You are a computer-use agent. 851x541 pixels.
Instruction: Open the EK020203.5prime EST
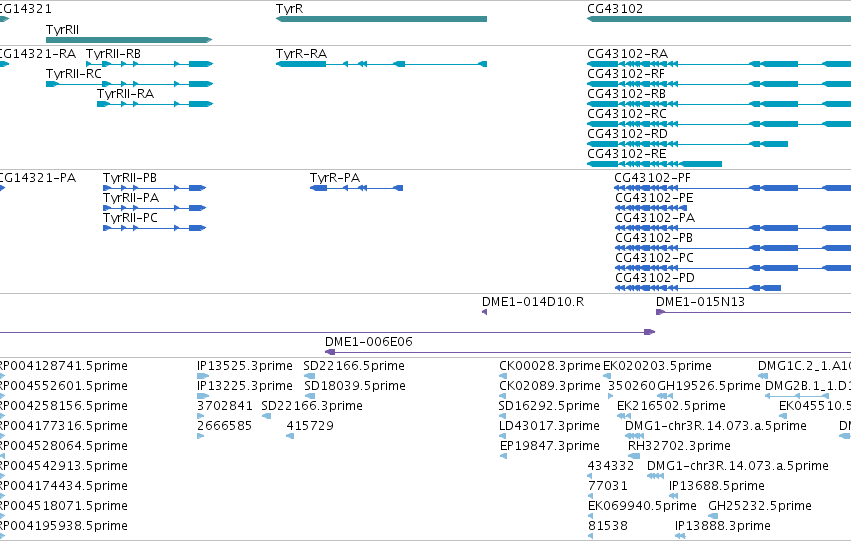click(607, 376)
